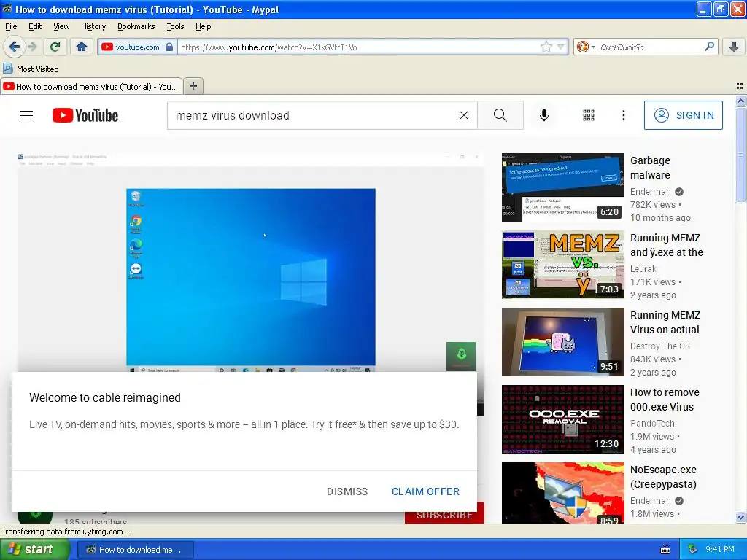Open the File menu
The image size is (747, 560).
(x=11, y=26)
